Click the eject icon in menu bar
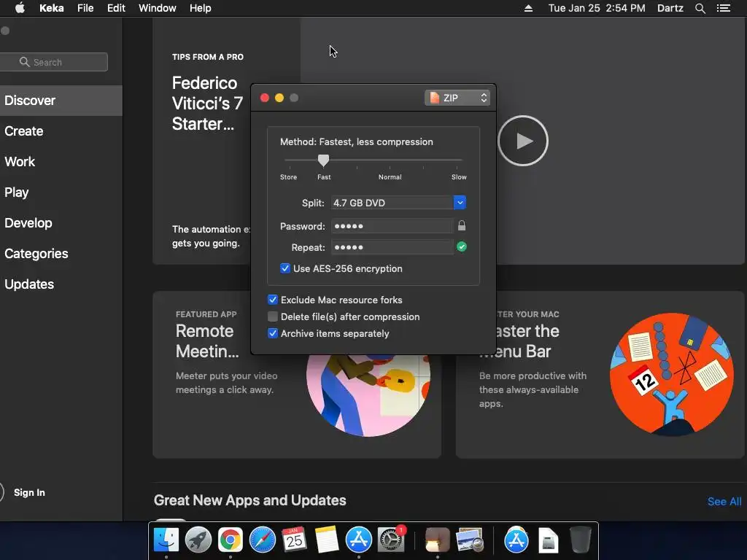747x560 pixels. coord(528,8)
